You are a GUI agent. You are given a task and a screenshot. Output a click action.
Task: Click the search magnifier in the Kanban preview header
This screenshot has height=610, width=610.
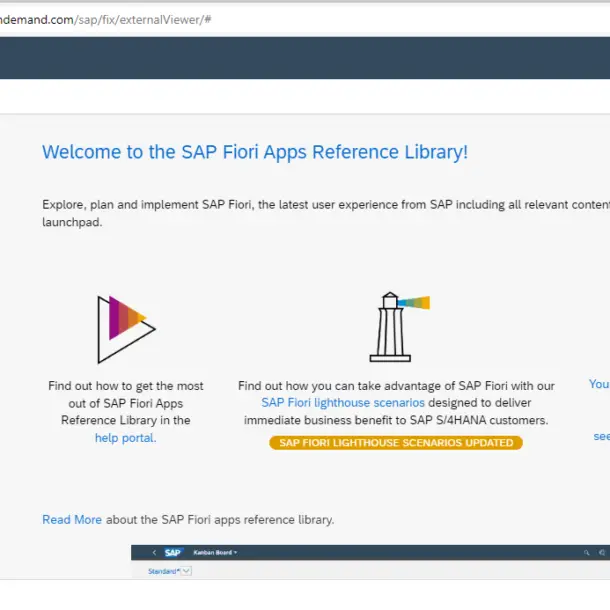(x=586, y=552)
